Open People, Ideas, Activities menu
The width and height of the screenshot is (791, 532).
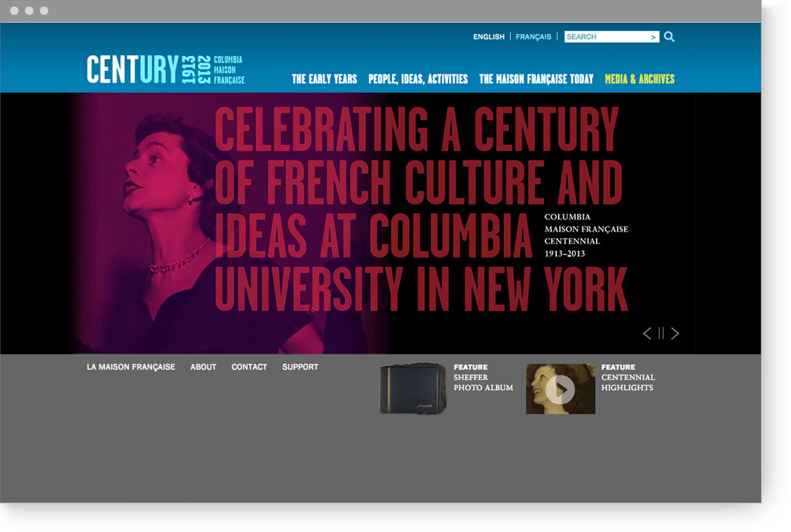[418, 79]
